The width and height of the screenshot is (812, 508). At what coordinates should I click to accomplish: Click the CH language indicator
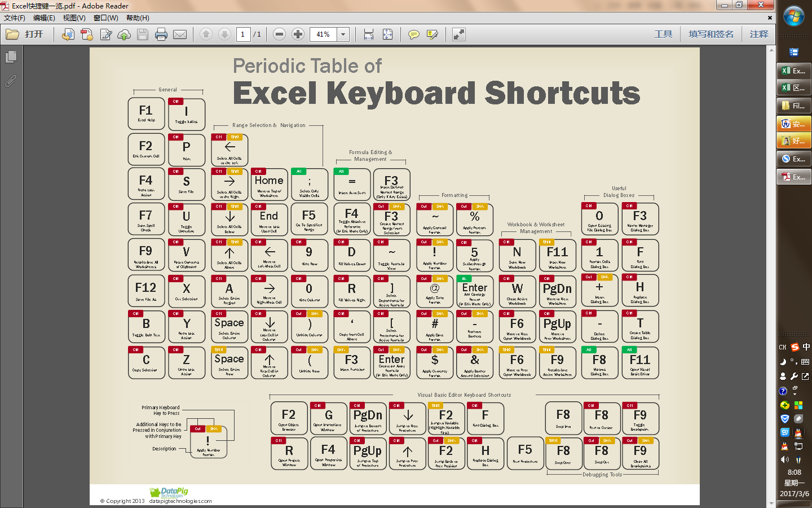click(783, 348)
